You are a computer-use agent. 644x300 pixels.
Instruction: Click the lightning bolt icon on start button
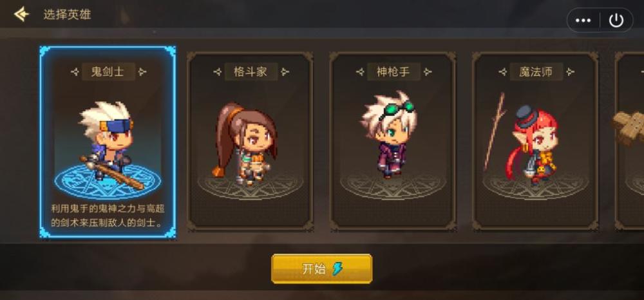(337, 269)
